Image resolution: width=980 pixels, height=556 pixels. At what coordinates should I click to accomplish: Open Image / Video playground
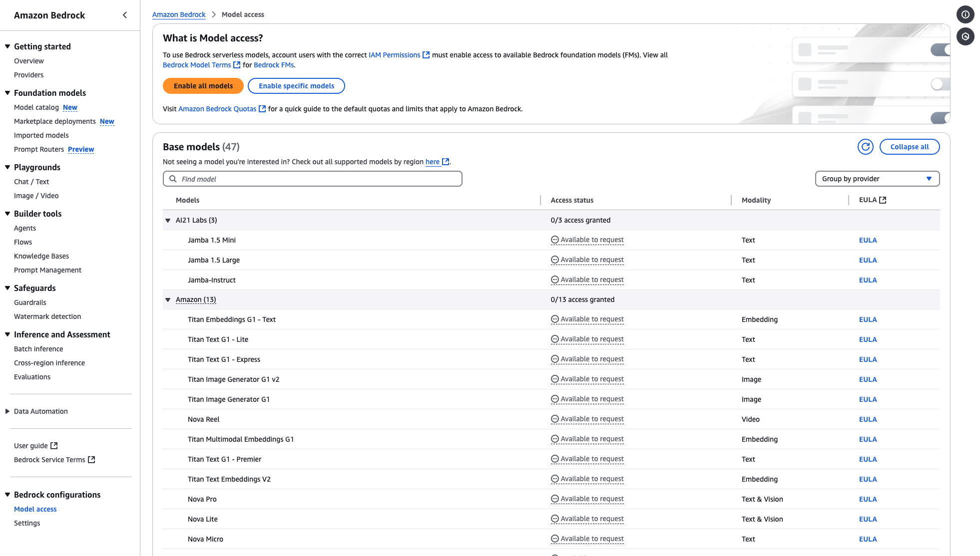[36, 196]
